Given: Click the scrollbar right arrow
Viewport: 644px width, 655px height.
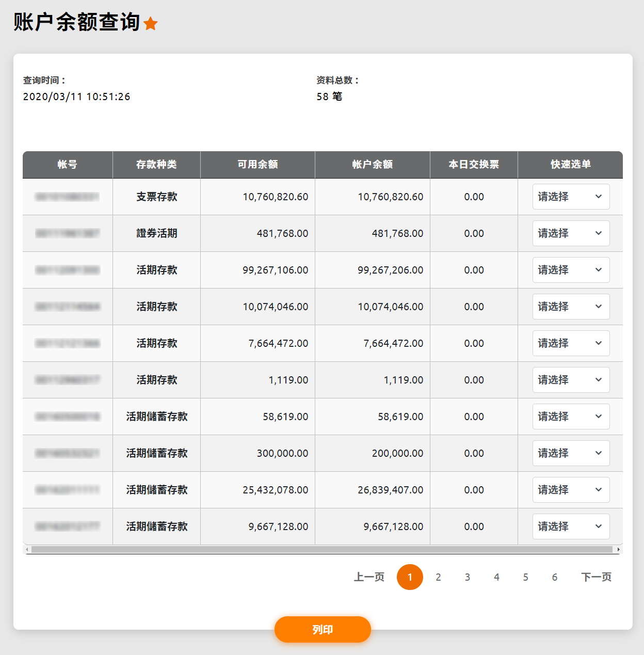Looking at the screenshot, I should click(619, 550).
